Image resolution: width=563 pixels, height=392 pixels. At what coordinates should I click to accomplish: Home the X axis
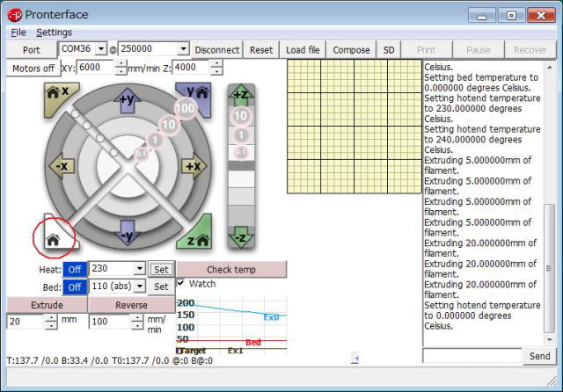[59, 97]
